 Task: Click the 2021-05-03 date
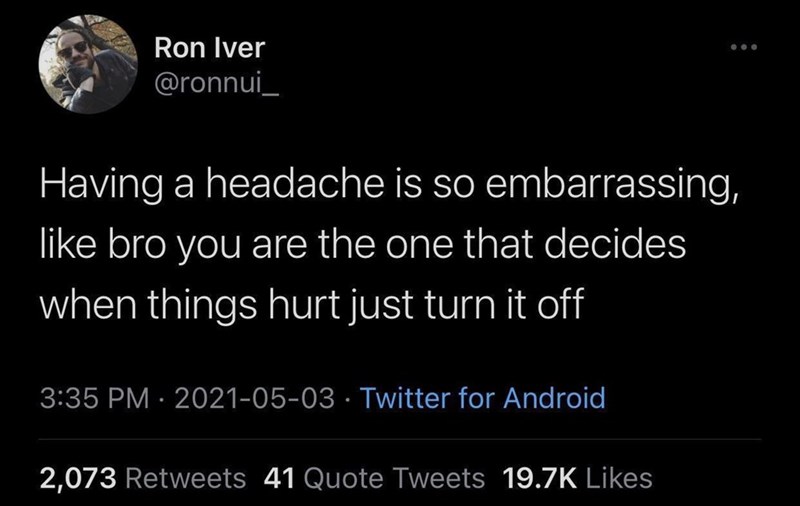pos(255,398)
